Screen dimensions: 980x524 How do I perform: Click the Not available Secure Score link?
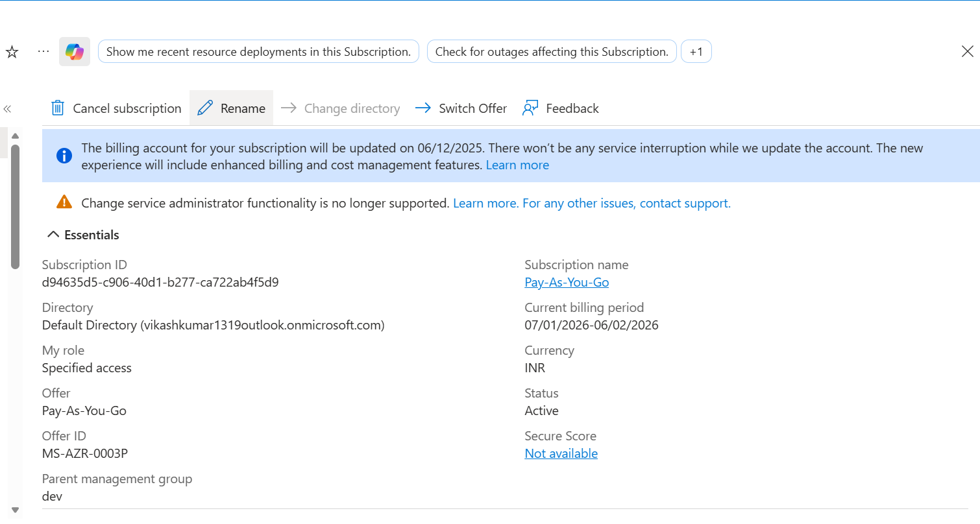(x=561, y=453)
